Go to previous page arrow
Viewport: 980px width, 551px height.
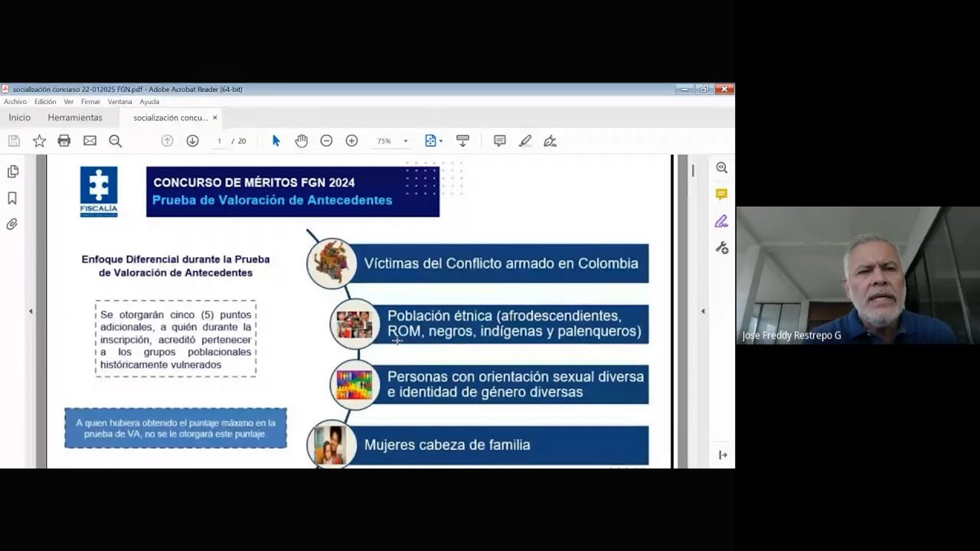[x=167, y=141]
